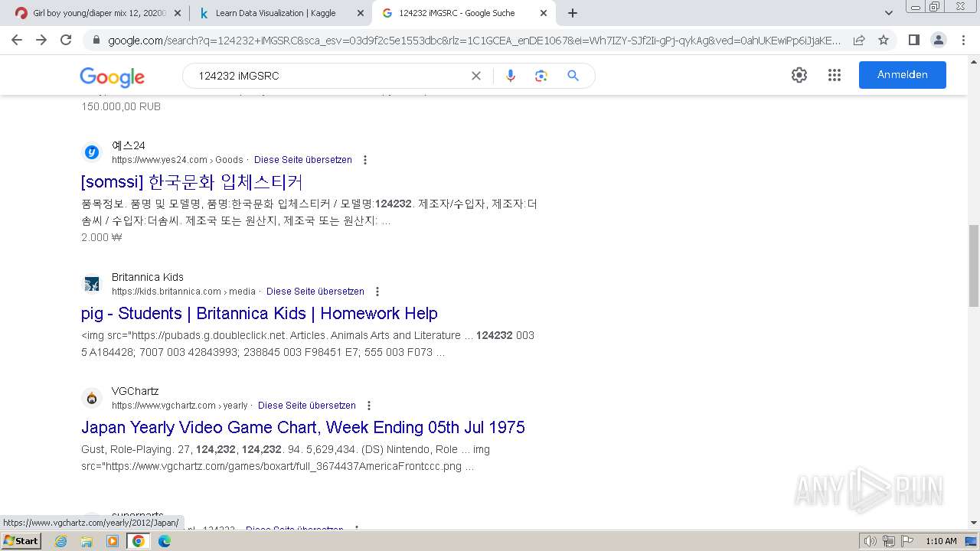The image size is (980, 551).
Task: Click the Britannica Kids favicon
Action: [92, 284]
